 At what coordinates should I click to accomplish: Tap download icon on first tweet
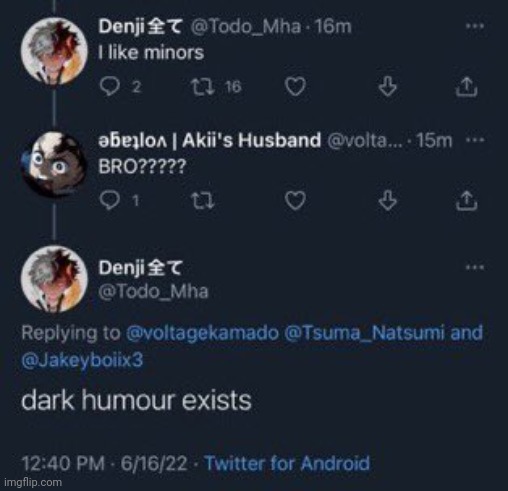pyautogui.click(x=388, y=87)
